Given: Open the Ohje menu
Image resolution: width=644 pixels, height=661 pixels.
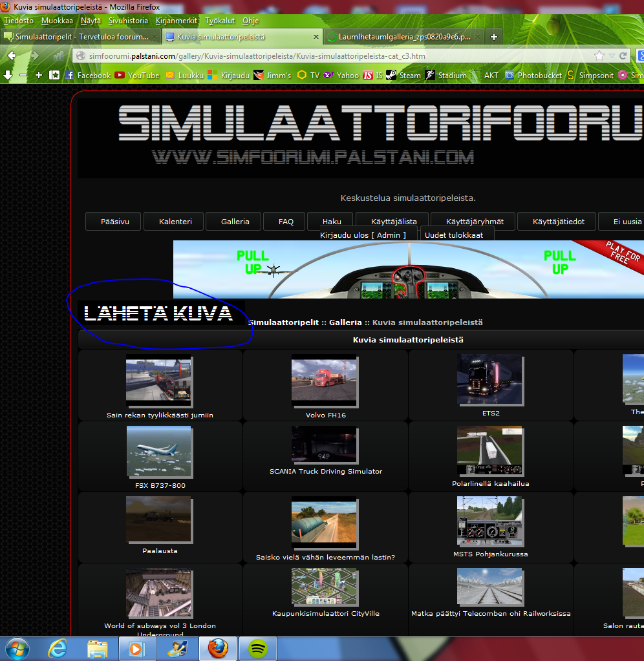Looking at the screenshot, I should pyautogui.click(x=250, y=21).
